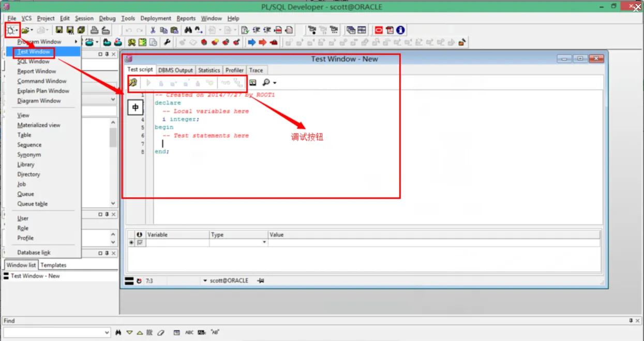Switch to the DBMS Output tab
Screen dimensions: 644x341
tap(175, 70)
